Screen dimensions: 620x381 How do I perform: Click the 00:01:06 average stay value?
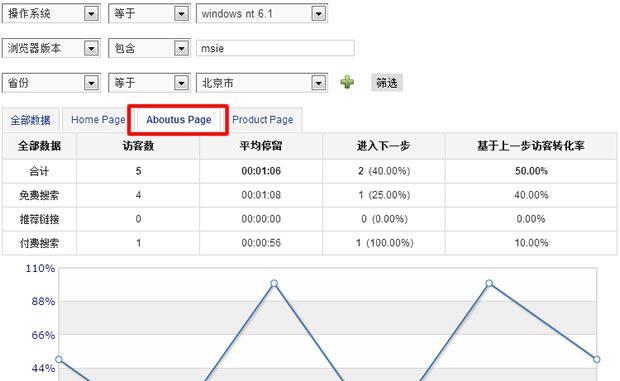261,171
